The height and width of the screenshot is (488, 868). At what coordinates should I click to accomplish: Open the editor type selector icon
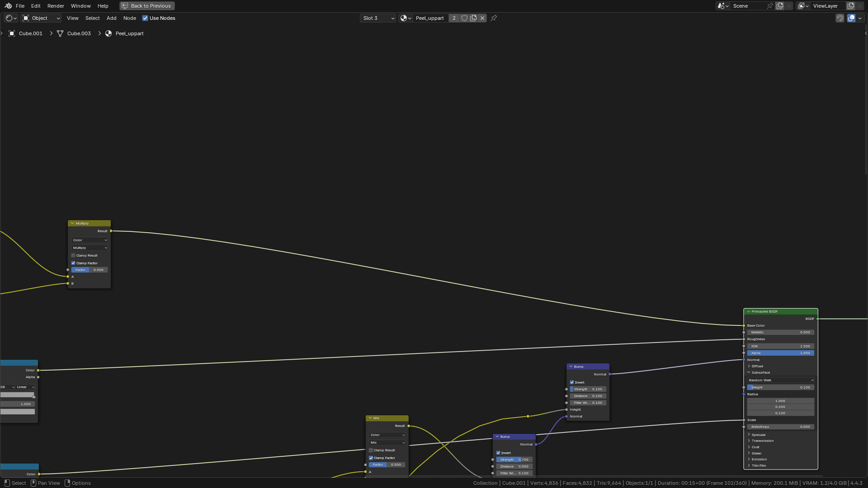point(11,18)
